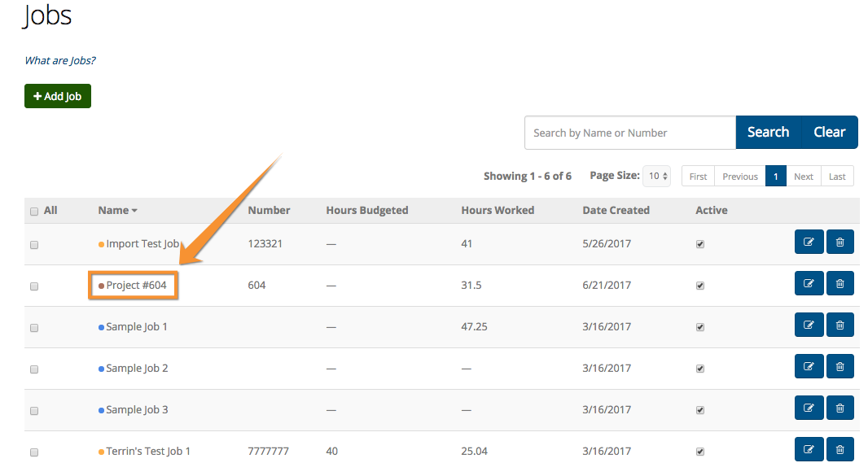Image resolution: width=868 pixels, height=476 pixels.
Task: Edit the Import Test Job row
Action: coord(809,242)
